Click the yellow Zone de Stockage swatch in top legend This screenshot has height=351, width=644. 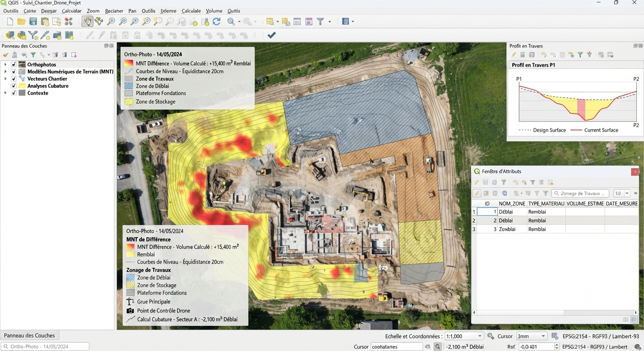(129, 101)
